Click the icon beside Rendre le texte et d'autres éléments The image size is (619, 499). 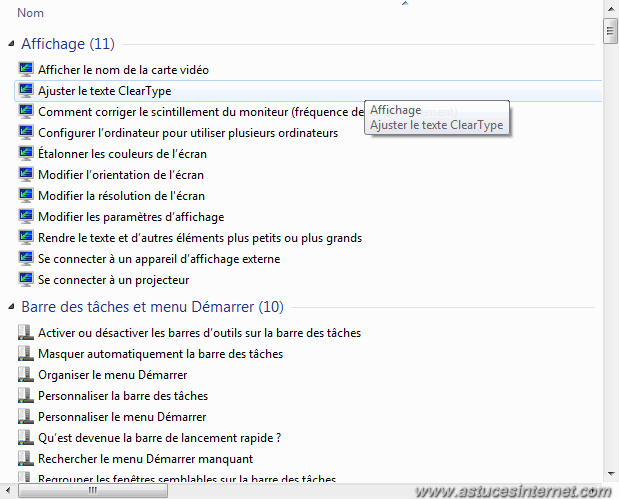pos(26,238)
